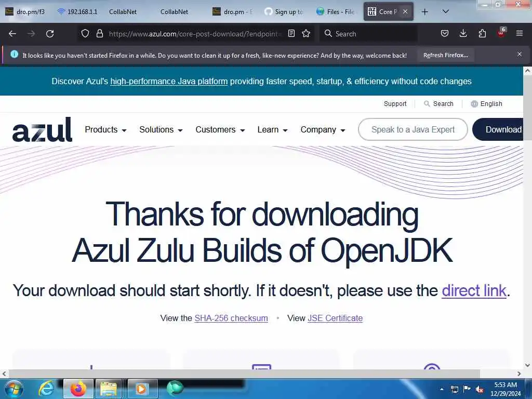This screenshot has height=399, width=532.
Task: Use the direct link to download
Action: click(474, 291)
